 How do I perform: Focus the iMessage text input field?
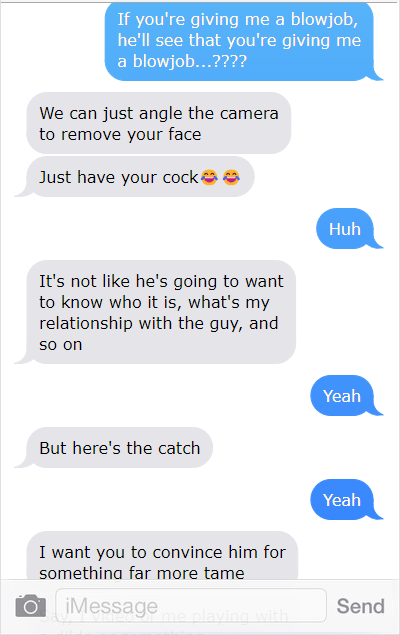(x=191, y=605)
